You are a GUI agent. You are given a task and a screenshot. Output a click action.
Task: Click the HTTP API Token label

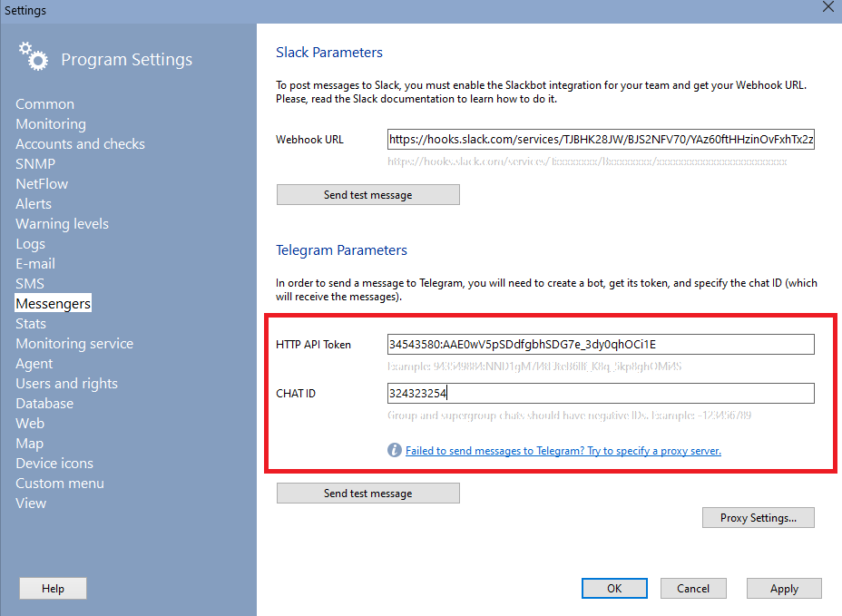(314, 345)
